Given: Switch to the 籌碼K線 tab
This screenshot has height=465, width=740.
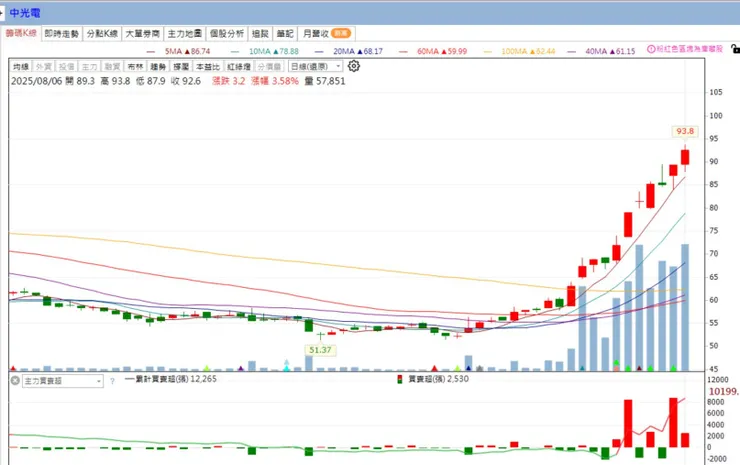Looking at the screenshot, I should pos(21,33).
